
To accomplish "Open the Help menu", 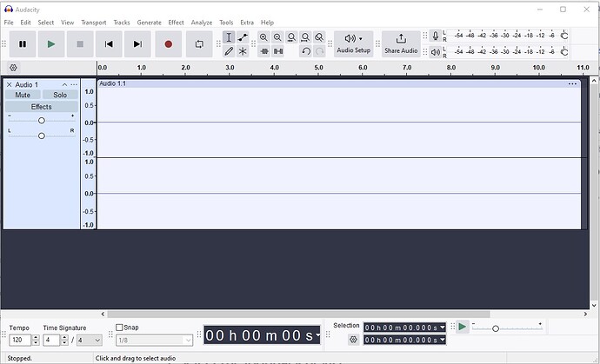I will coord(267,23).
